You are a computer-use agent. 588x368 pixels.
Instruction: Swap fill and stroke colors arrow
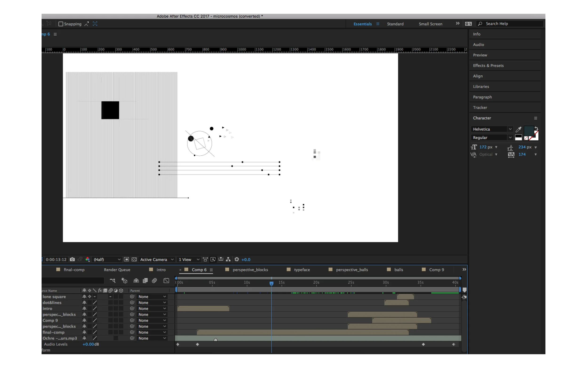536,128
